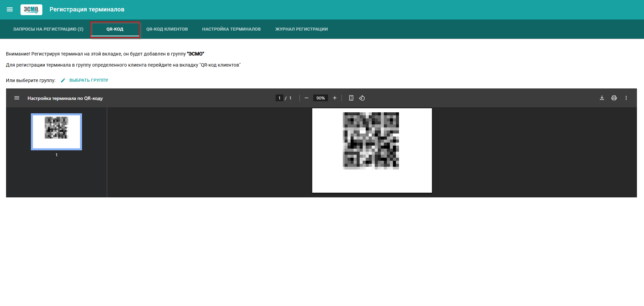
Task: Open the Запросы на регистрацию (2) tab
Action: 48,29
